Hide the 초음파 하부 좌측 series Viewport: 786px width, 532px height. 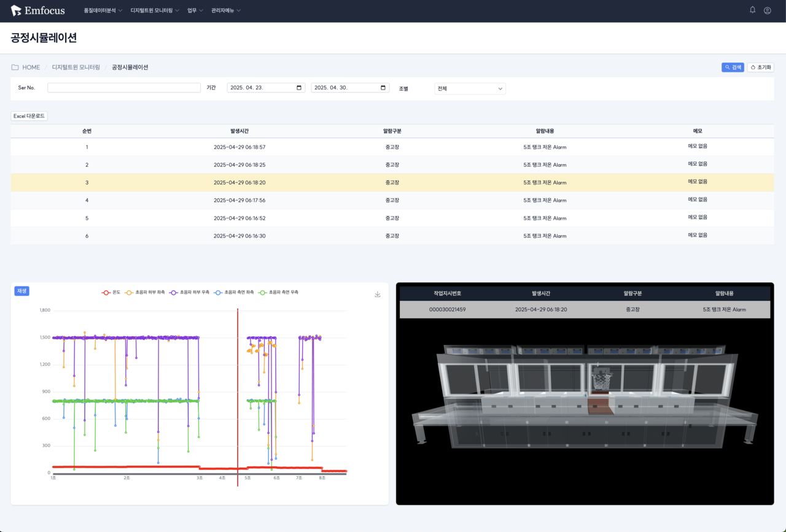[144, 293]
